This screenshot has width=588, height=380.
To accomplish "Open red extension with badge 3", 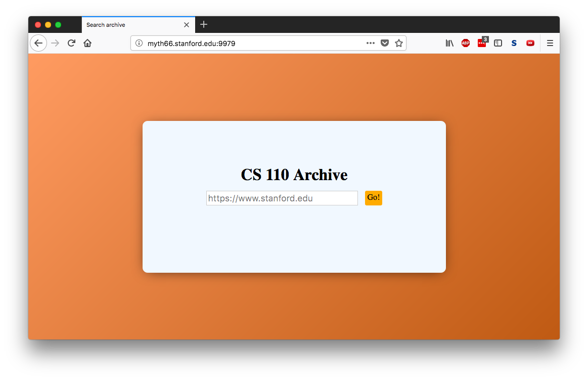I will 482,43.
